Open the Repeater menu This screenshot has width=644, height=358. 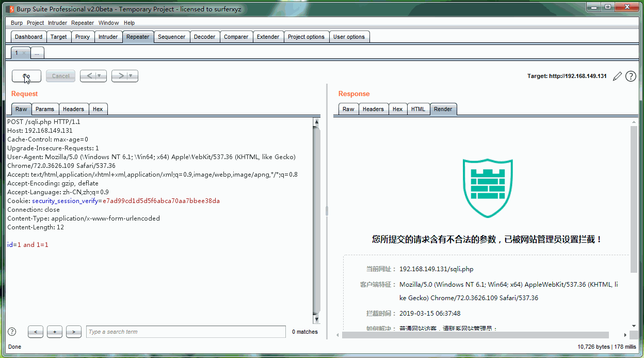[x=83, y=23]
